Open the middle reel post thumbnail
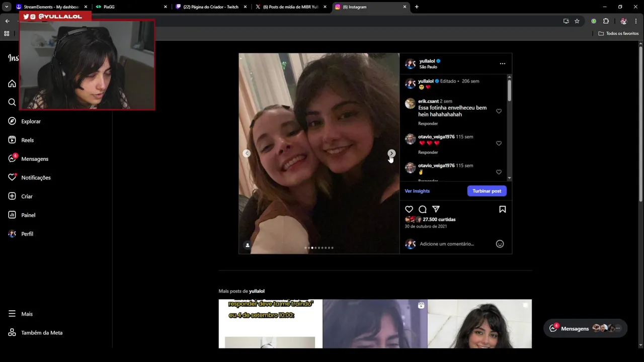Image resolution: width=644 pixels, height=362 pixels. click(x=375, y=324)
